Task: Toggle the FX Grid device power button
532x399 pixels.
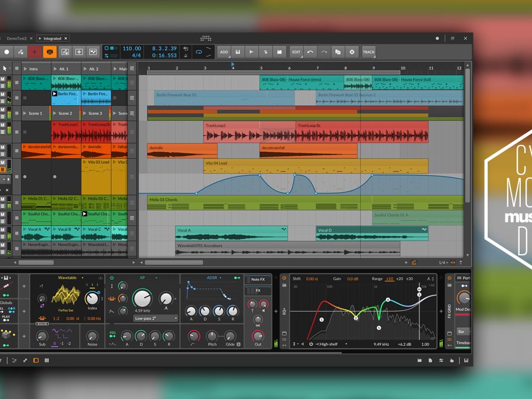Action: (449, 278)
